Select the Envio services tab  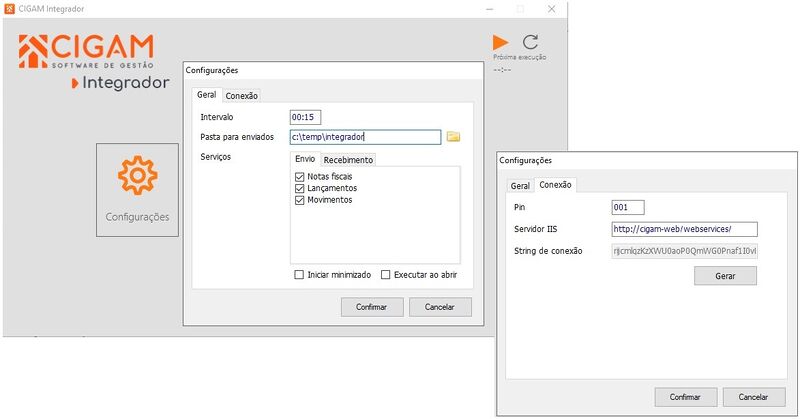[305, 159]
